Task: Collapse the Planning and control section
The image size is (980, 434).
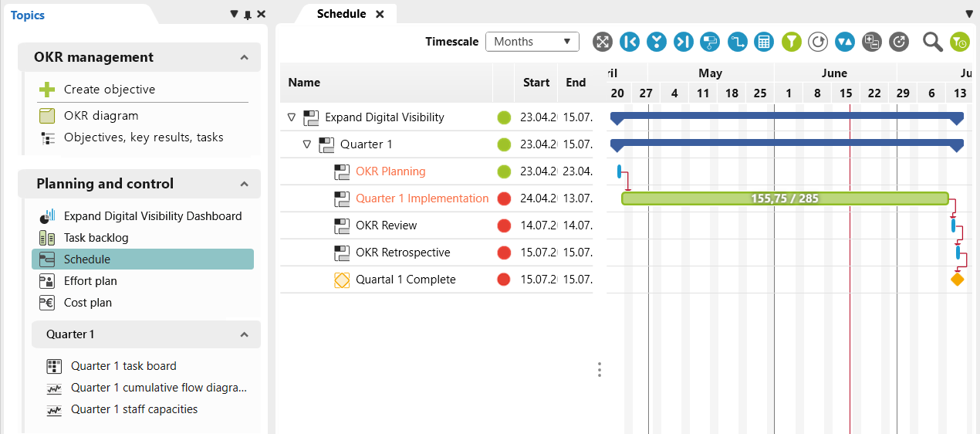Action: point(244,184)
